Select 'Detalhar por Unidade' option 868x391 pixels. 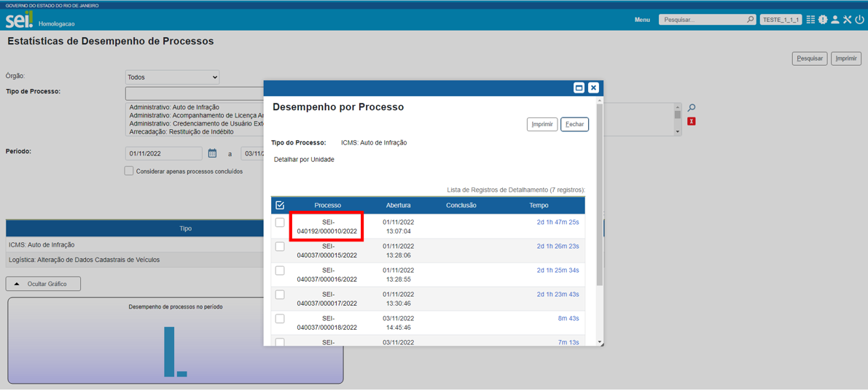point(304,159)
